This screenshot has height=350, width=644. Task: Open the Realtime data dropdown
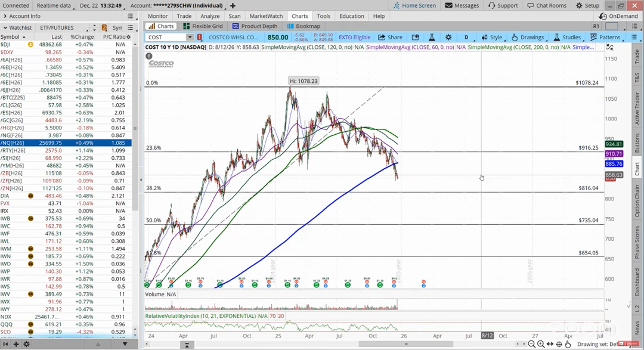[54, 5]
